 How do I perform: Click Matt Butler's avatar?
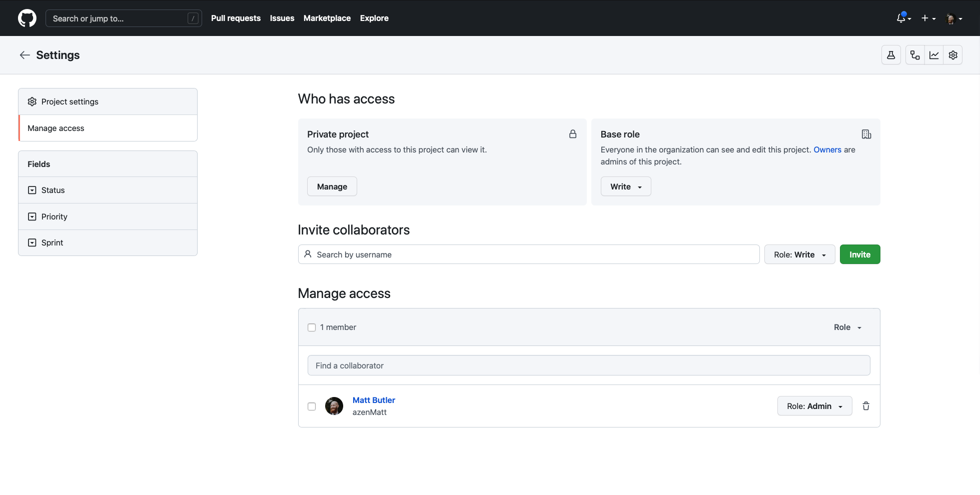pyautogui.click(x=334, y=406)
